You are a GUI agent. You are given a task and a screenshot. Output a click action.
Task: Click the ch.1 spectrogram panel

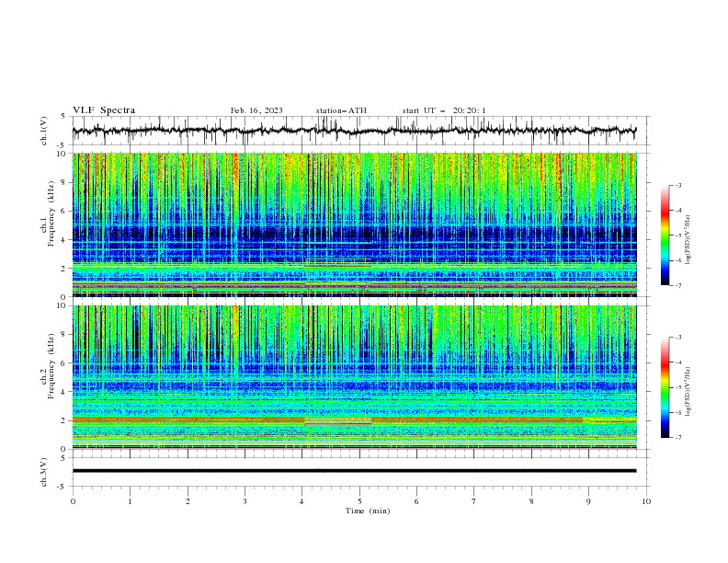[355, 224]
